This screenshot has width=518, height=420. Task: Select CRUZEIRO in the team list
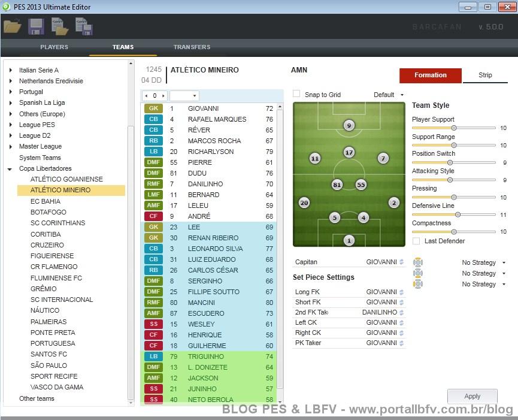[x=46, y=245]
